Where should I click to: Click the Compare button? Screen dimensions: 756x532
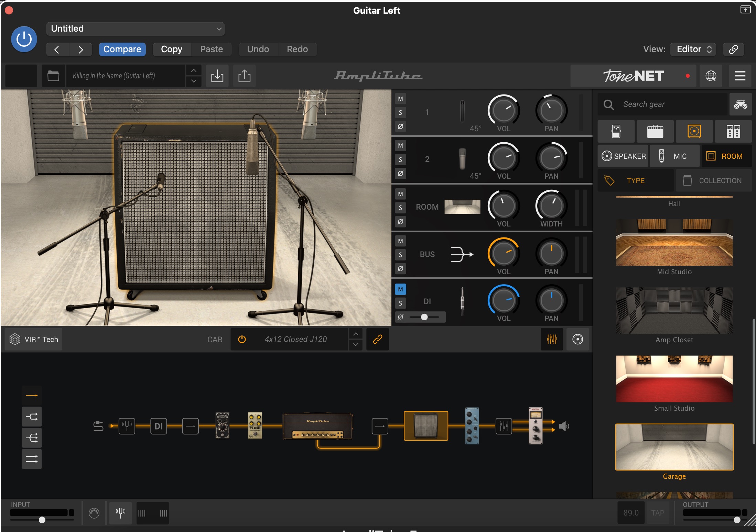[122, 49]
